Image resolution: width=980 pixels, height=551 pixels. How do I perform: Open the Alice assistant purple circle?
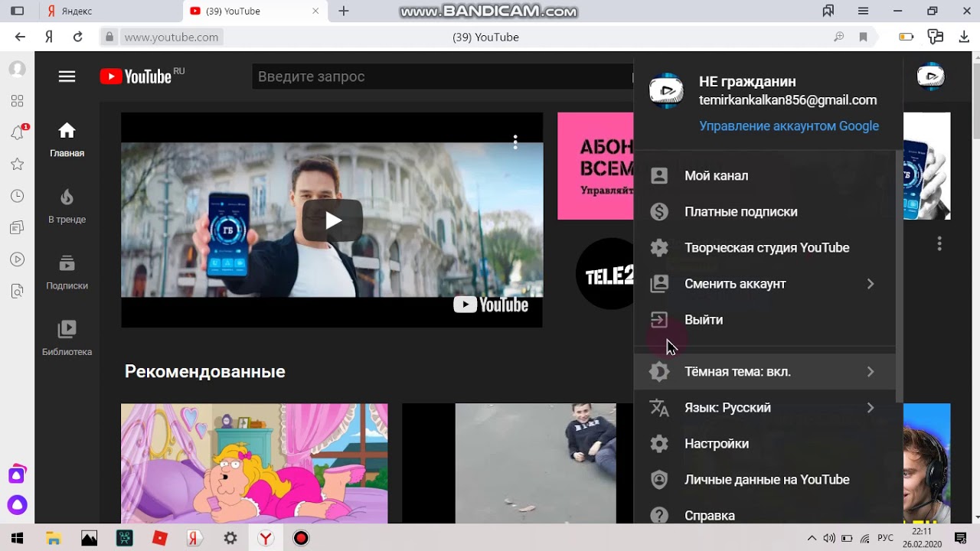click(x=17, y=505)
